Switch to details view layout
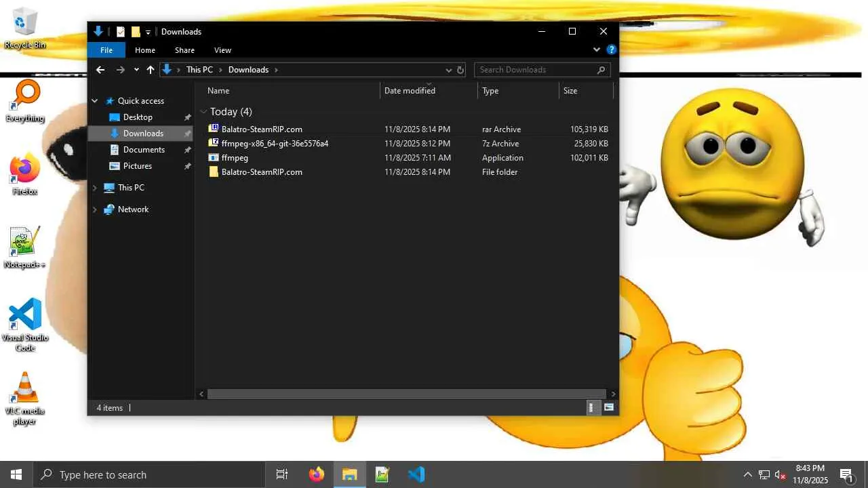This screenshot has height=488, width=868. 591,407
